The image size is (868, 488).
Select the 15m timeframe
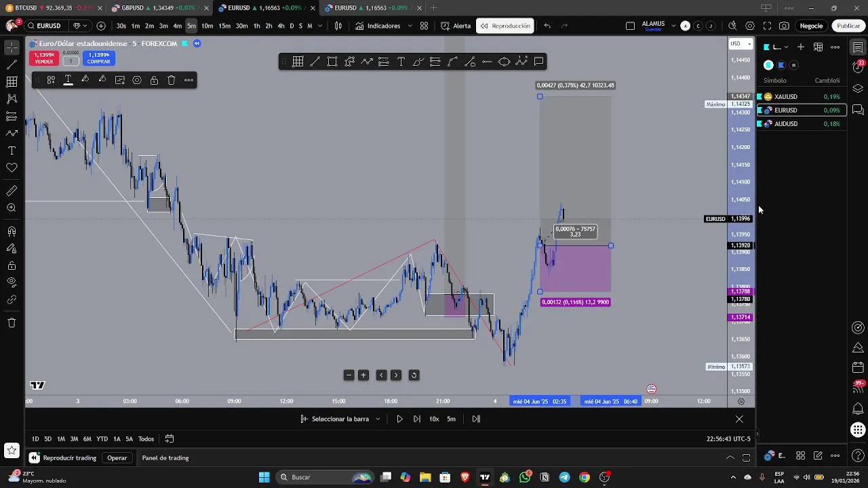(224, 26)
